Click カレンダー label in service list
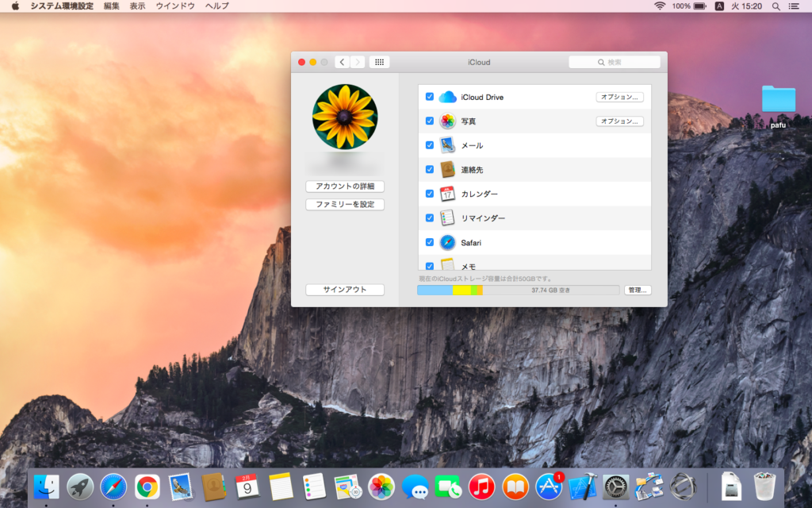 click(x=480, y=194)
